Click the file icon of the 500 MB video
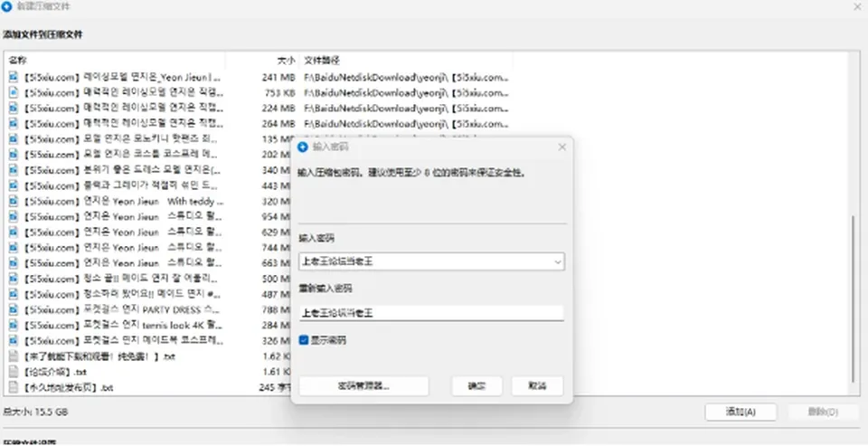This screenshot has width=868, height=446. coord(14,278)
